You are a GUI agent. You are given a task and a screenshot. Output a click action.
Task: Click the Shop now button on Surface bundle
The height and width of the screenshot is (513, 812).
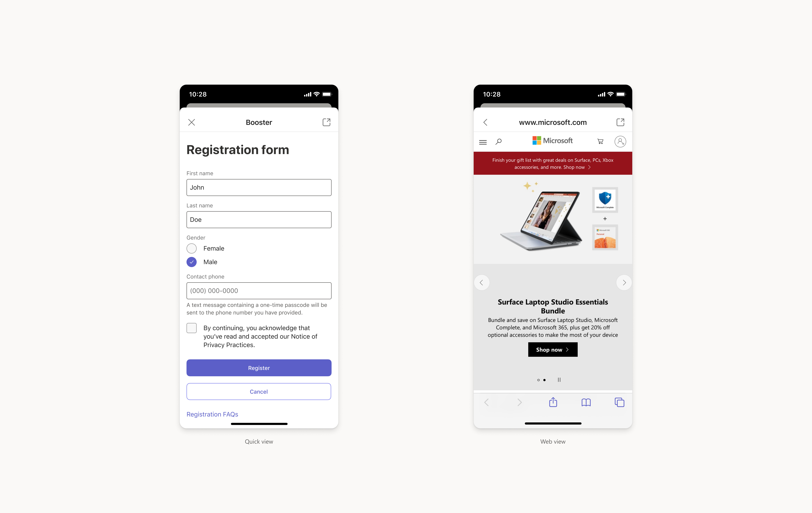tap(552, 349)
